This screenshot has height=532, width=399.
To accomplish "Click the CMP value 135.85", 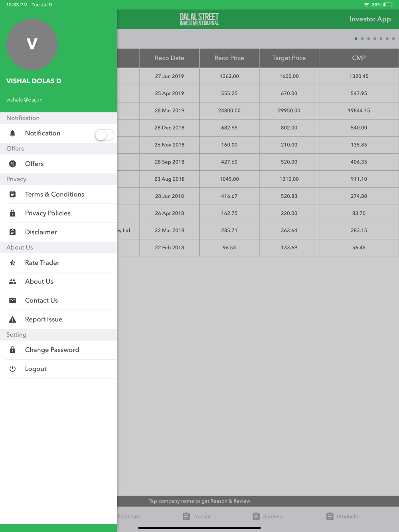I will (359, 145).
